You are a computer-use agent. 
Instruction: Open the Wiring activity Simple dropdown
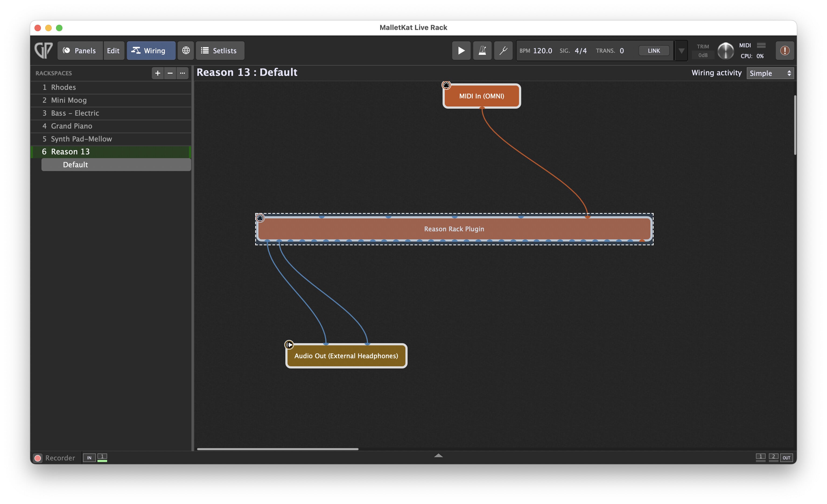point(770,73)
